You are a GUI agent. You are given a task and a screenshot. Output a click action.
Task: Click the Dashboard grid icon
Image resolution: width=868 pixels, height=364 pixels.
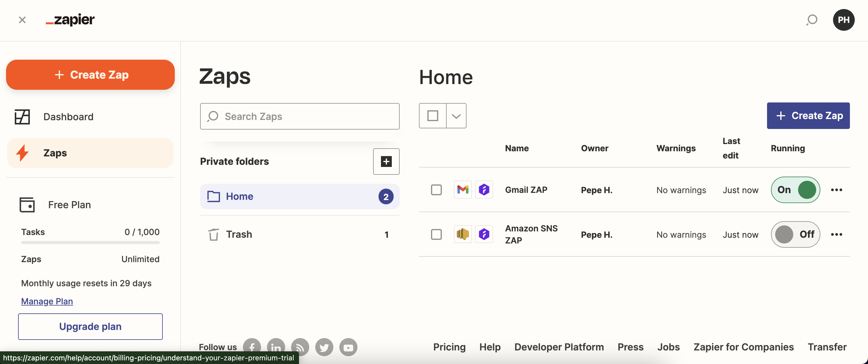click(22, 117)
